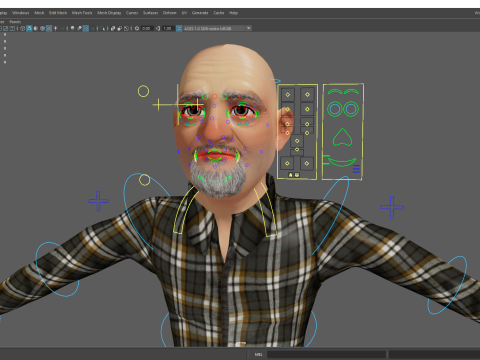480x360 pixels.
Task: Open the Deform menu
Action: pyautogui.click(x=169, y=13)
